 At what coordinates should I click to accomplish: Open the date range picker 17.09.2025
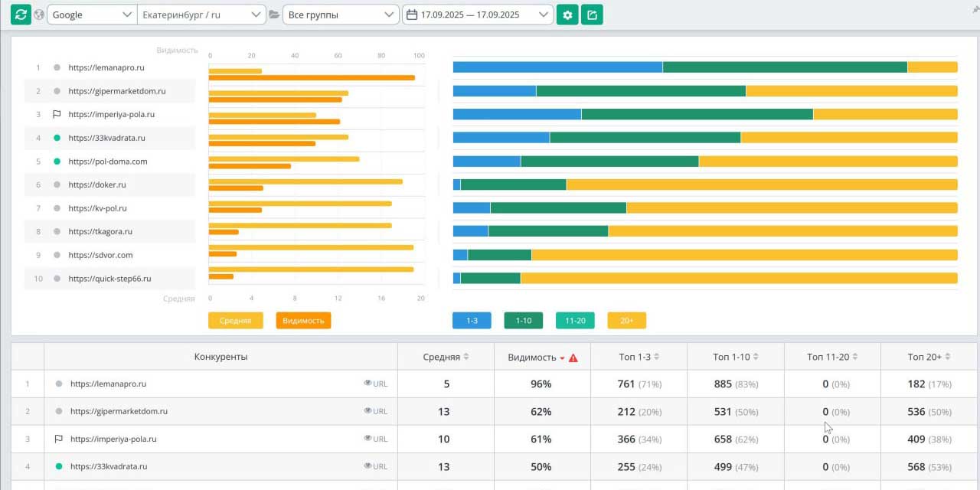tap(477, 15)
